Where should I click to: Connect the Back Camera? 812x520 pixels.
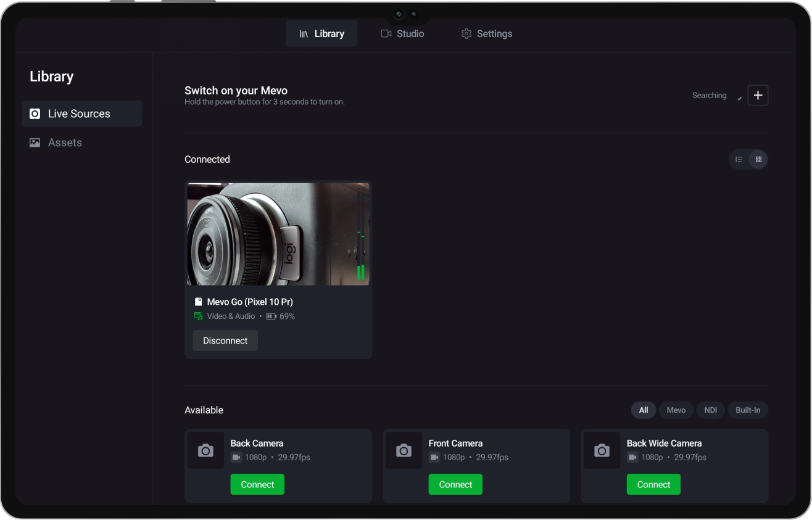click(x=257, y=484)
